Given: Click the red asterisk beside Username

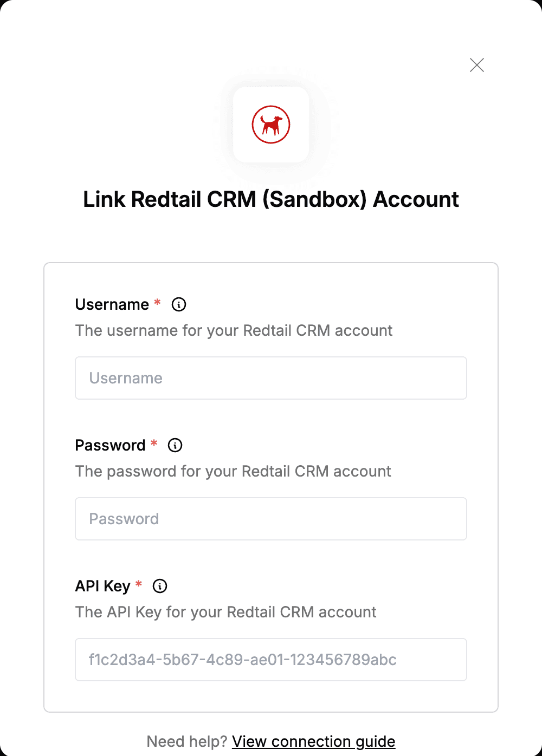Looking at the screenshot, I should pos(157,302).
